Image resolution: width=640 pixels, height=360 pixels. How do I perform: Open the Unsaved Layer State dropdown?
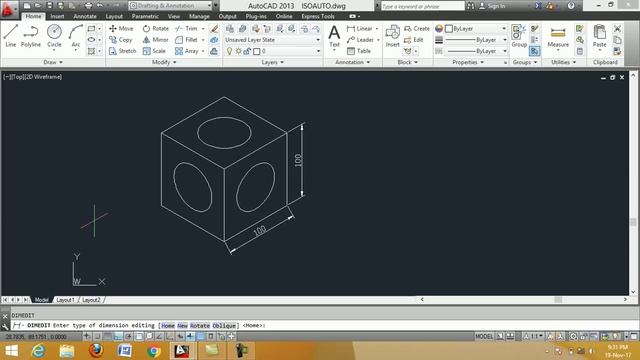point(272,40)
